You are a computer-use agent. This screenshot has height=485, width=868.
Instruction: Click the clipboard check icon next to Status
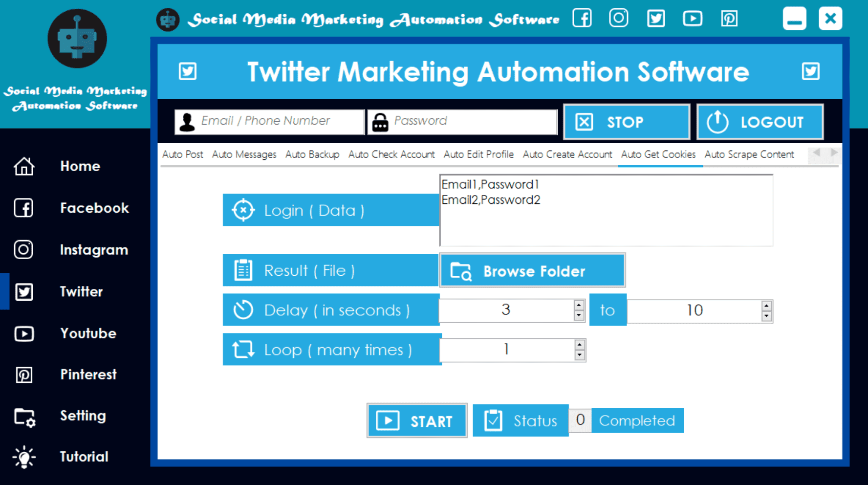click(x=493, y=420)
